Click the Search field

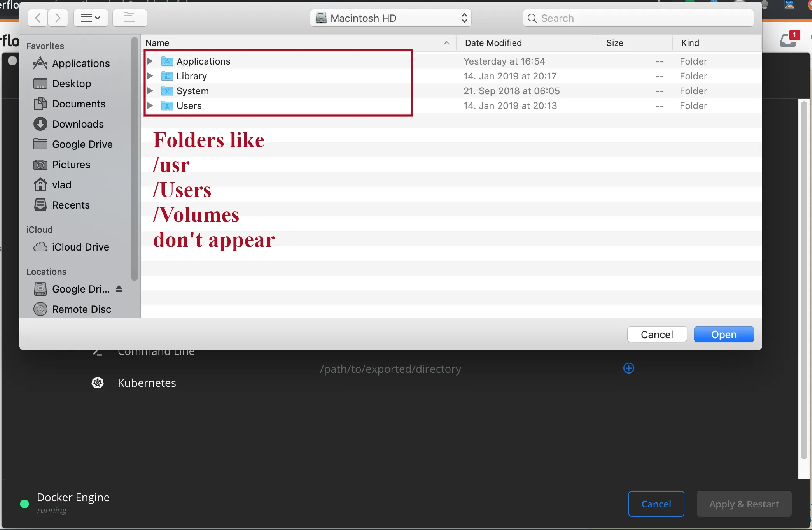point(638,18)
